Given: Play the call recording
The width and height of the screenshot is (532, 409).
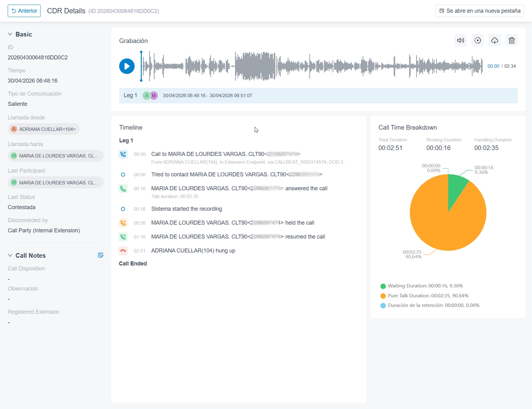Looking at the screenshot, I should pyautogui.click(x=127, y=66).
